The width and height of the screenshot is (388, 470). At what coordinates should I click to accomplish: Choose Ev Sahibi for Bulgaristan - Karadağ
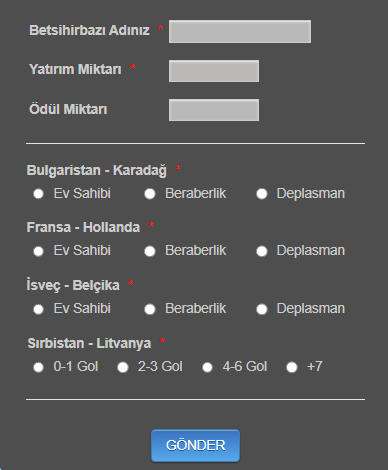pos(38,194)
